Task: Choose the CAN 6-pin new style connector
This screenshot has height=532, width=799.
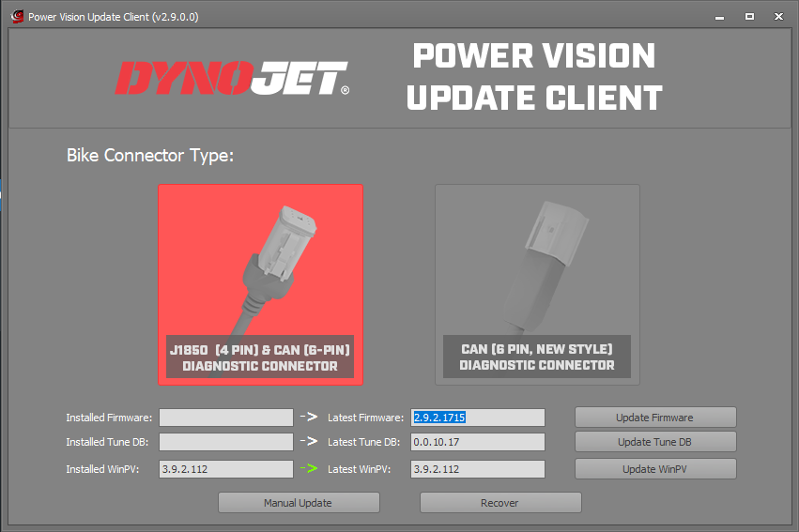Action: [x=537, y=283]
